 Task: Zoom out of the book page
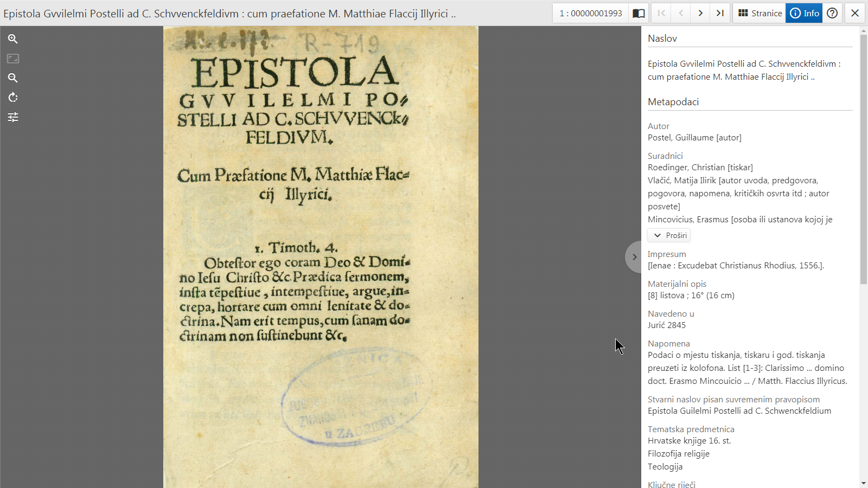coord(13,78)
